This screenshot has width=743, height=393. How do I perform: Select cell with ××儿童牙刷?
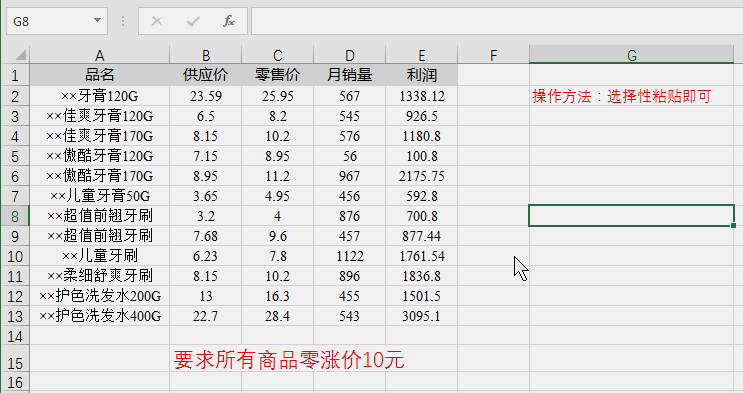coord(100,256)
